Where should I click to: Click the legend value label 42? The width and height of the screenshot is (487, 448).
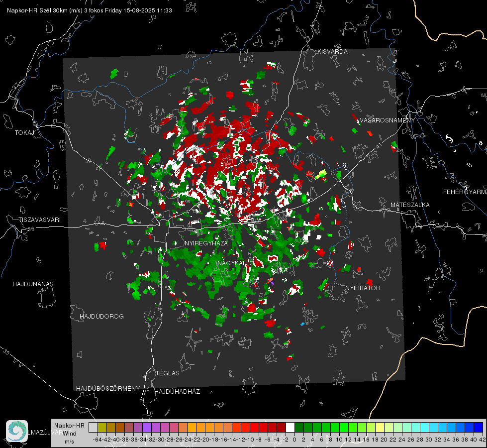(x=482, y=440)
